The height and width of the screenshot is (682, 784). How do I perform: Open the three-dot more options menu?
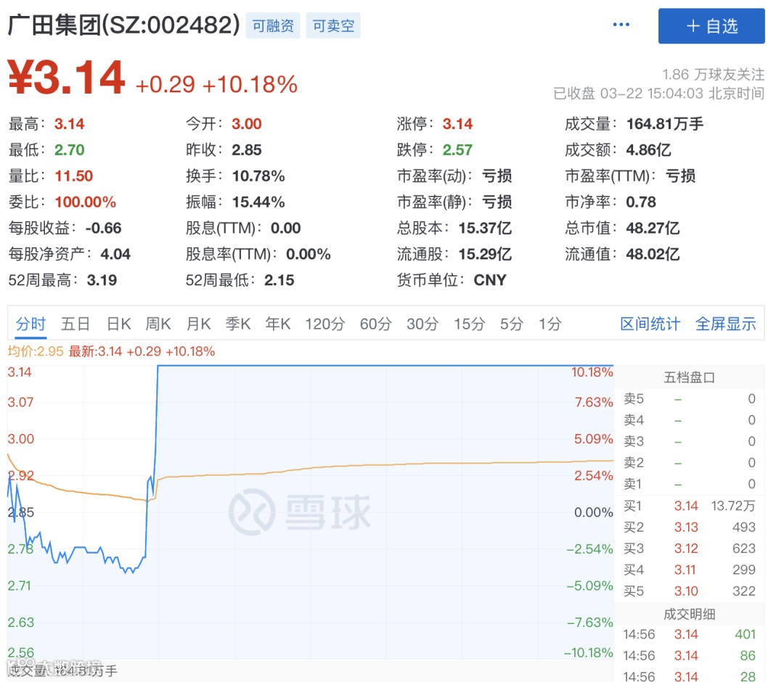pos(621,25)
